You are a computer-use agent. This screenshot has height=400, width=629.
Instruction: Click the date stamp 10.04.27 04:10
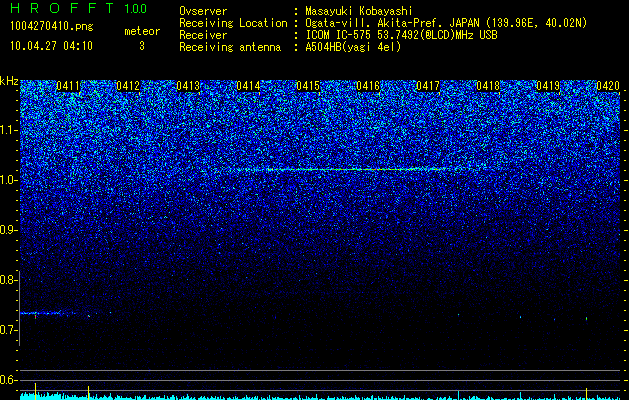pyautogui.click(x=51, y=46)
